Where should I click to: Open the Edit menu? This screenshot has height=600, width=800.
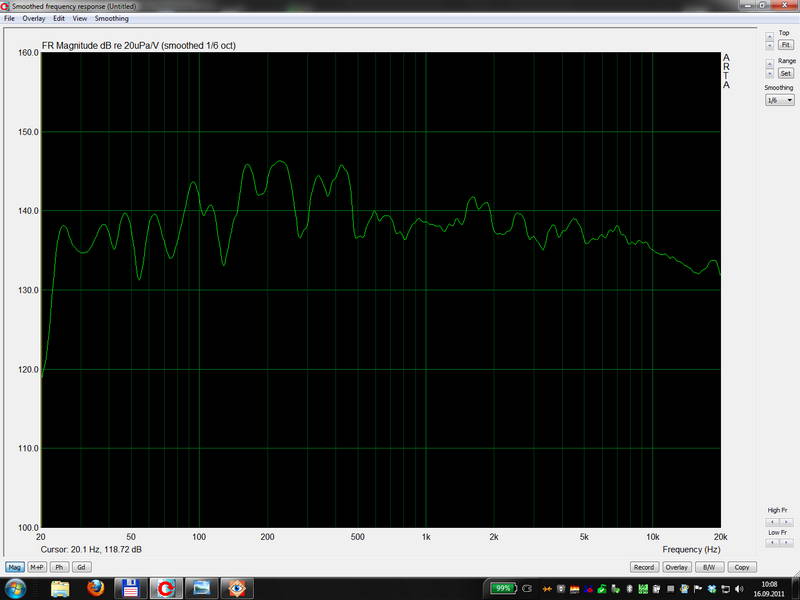pos(59,18)
